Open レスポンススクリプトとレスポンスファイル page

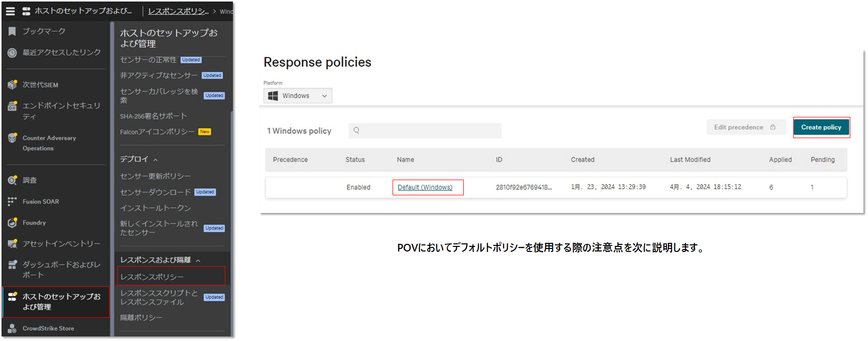click(159, 297)
